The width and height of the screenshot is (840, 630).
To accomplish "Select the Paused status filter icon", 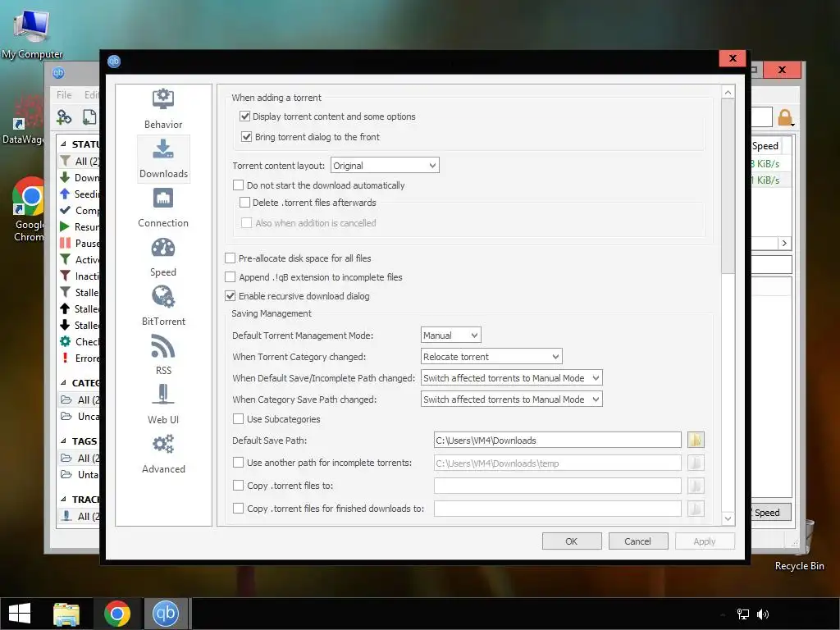I will pyautogui.click(x=65, y=243).
